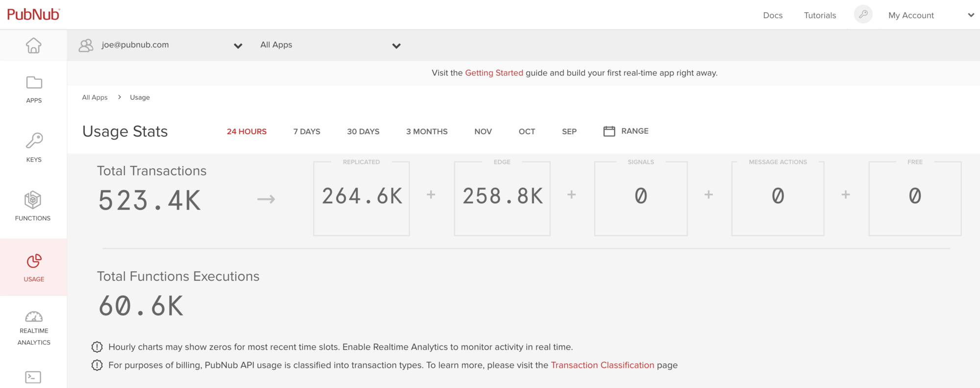The height and width of the screenshot is (388, 980).
Task: Open the Transaction Classification page link
Action: 602,365
